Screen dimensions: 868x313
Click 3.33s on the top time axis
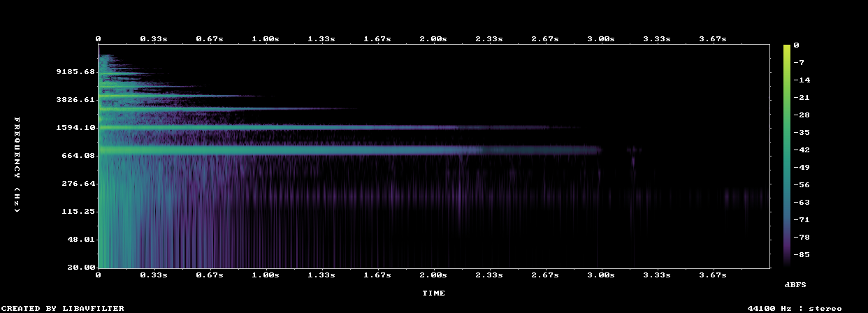click(657, 39)
